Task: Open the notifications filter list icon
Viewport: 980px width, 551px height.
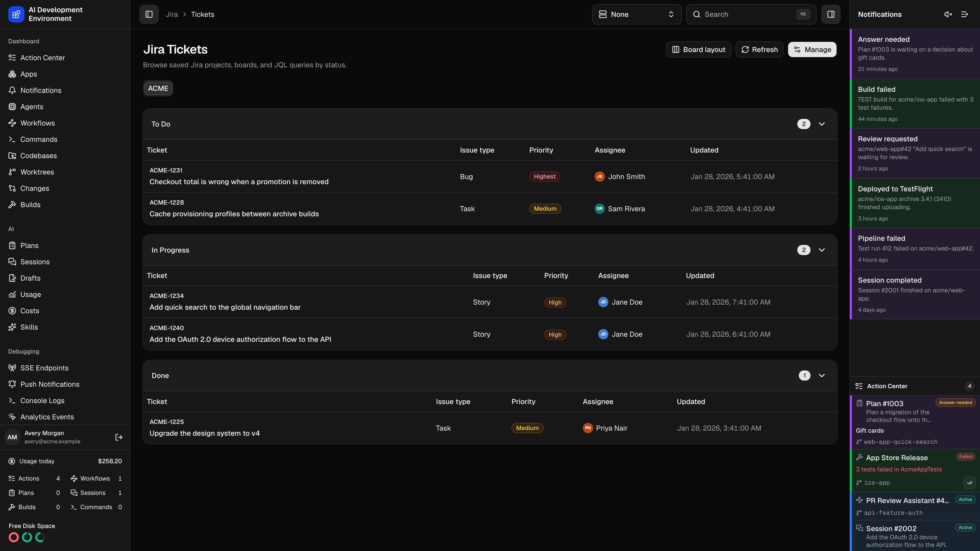Action: pyautogui.click(x=964, y=15)
